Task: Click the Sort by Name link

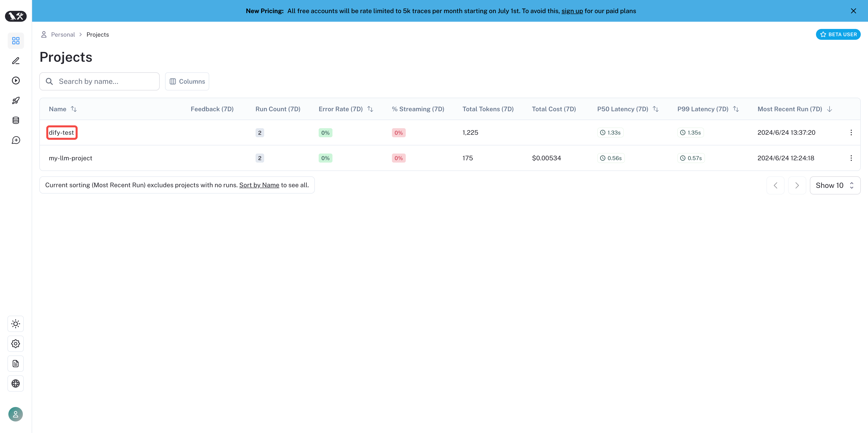Action: click(259, 185)
